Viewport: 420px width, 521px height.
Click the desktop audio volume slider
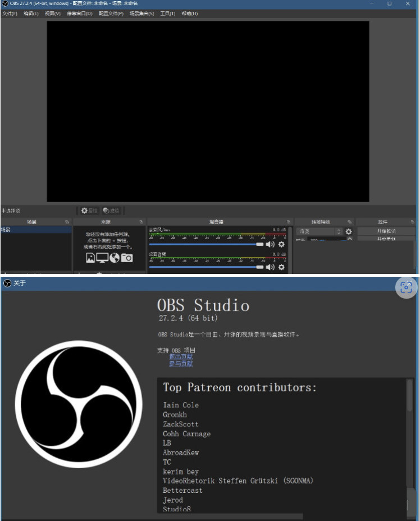(x=206, y=267)
